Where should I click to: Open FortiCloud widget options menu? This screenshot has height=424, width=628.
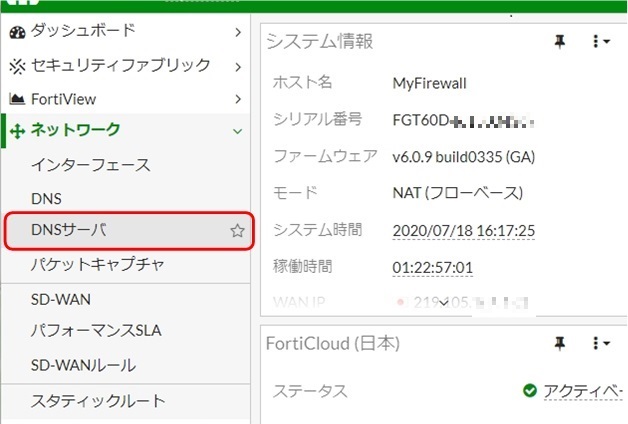click(x=600, y=343)
